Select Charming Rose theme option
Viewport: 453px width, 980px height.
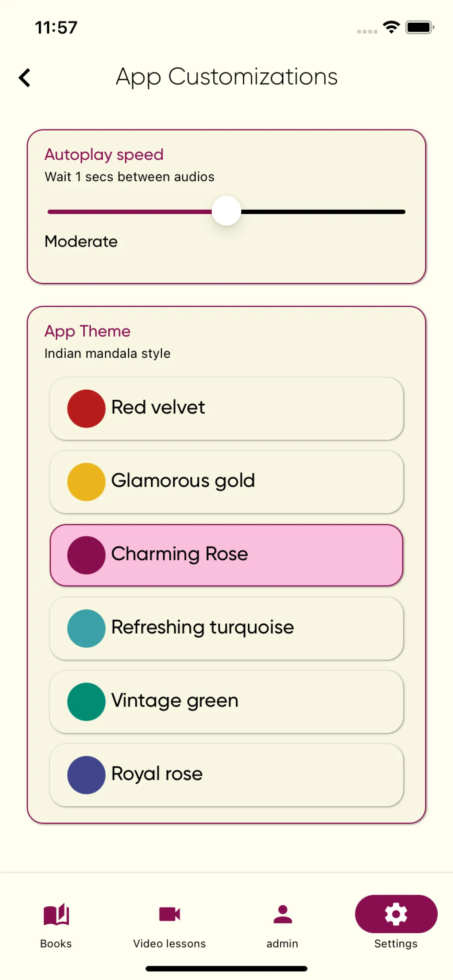tap(226, 555)
